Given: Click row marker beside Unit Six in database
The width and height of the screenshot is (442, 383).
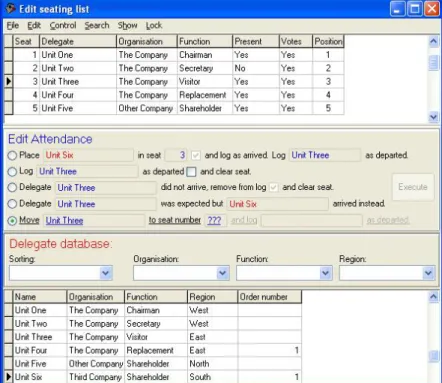Looking at the screenshot, I should click(x=9, y=377).
